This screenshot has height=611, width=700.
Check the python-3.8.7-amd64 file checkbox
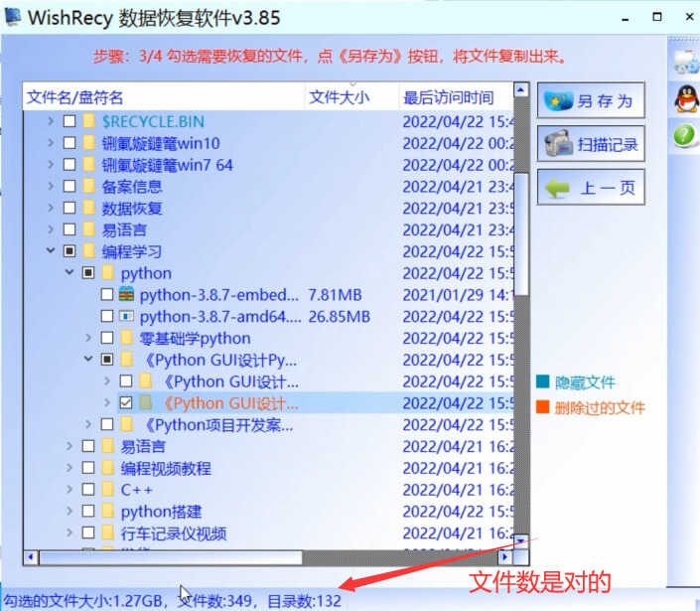coord(106,316)
